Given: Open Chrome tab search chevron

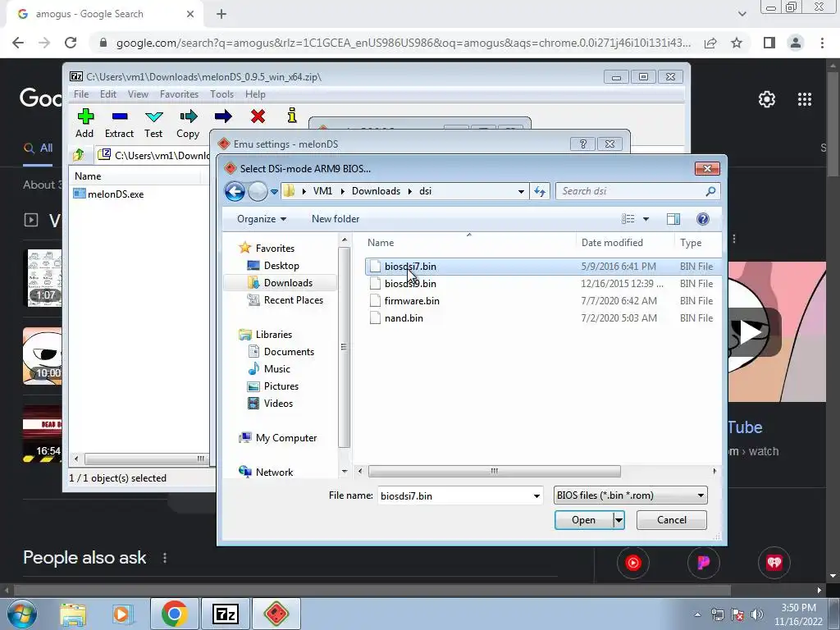Looking at the screenshot, I should coord(742,14).
